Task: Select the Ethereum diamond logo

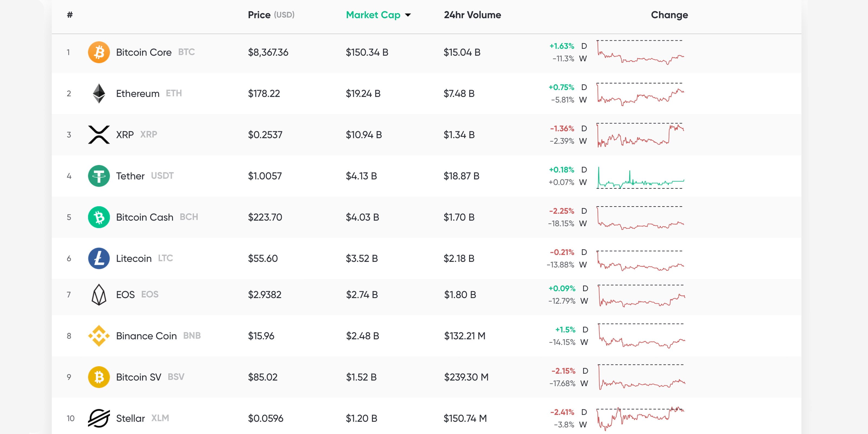Action: click(x=98, y=93)
